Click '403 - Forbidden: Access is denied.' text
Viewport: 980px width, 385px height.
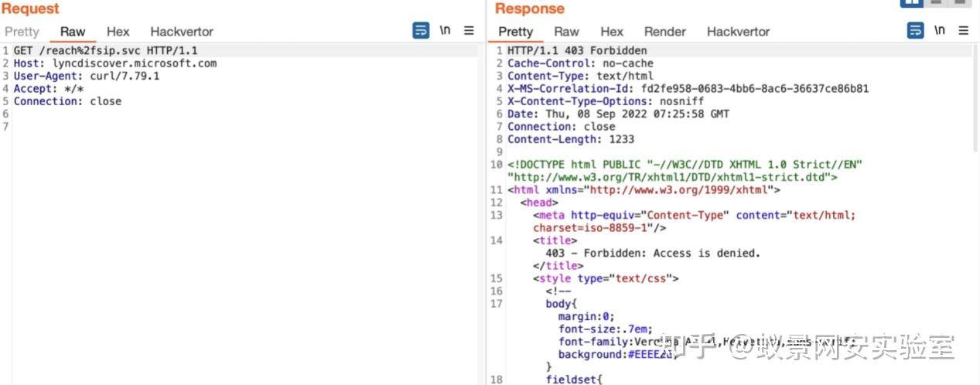pyautogui.click(x=653, y=253)
